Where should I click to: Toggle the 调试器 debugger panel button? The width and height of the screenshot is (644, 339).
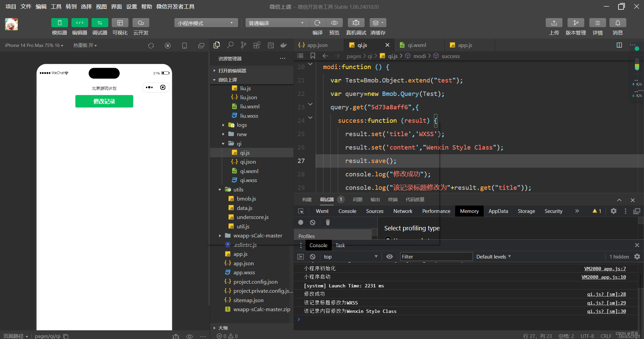pyautogui.click(x=100, y=23)
